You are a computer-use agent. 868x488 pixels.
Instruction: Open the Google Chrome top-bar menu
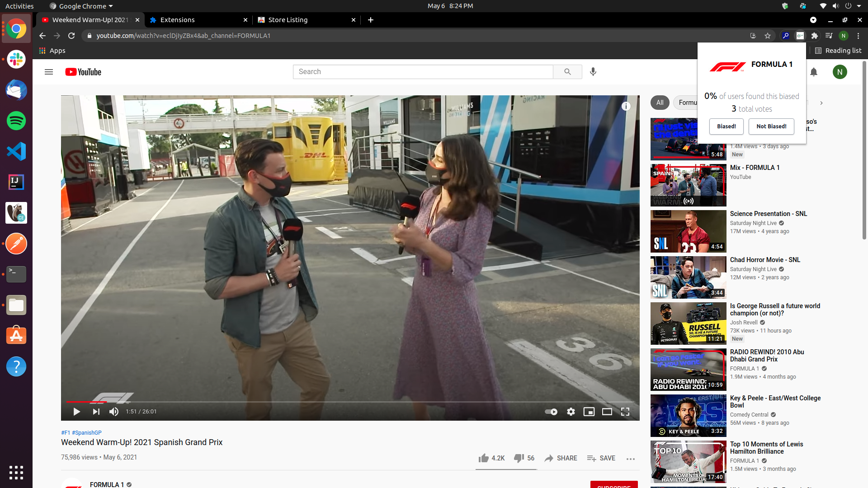click(x=80, y=6)
